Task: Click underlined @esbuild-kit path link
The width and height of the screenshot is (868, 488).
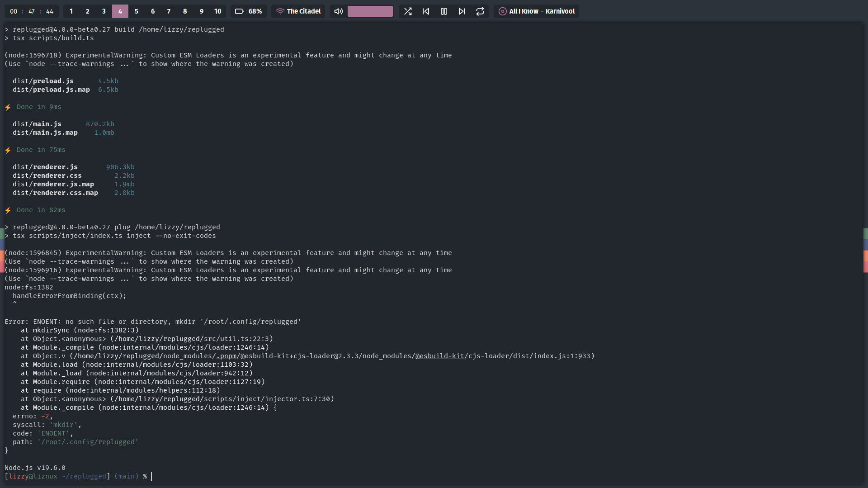Action: point(440,356)
